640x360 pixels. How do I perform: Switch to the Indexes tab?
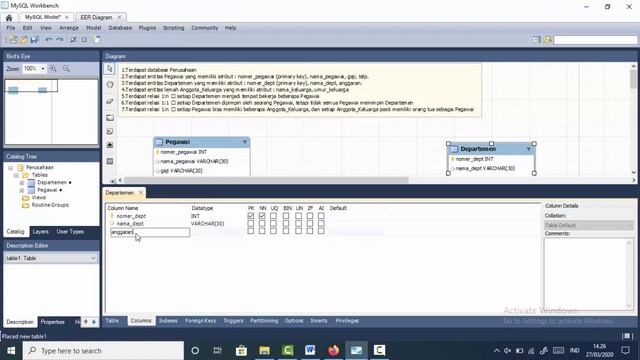click(x=168, y=321)
